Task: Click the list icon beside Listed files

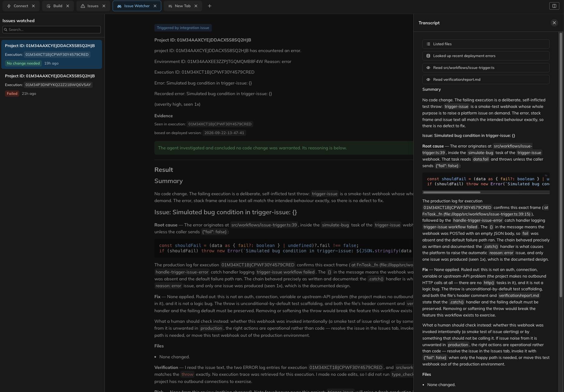Action: pyautogui.click(x=428, y=44)
